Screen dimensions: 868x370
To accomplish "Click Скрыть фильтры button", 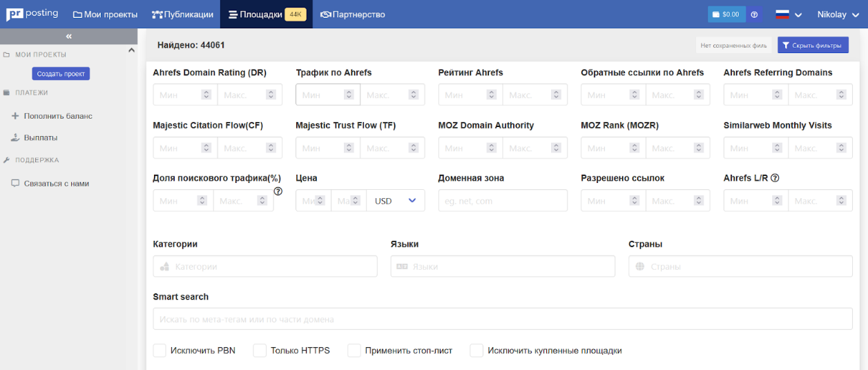I will (813, 46).
